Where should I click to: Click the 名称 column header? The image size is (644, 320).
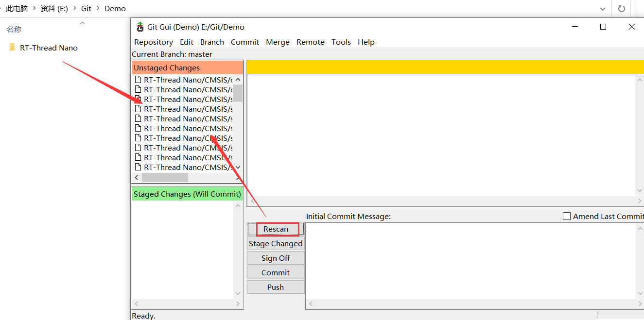click(x=14, y=30)
